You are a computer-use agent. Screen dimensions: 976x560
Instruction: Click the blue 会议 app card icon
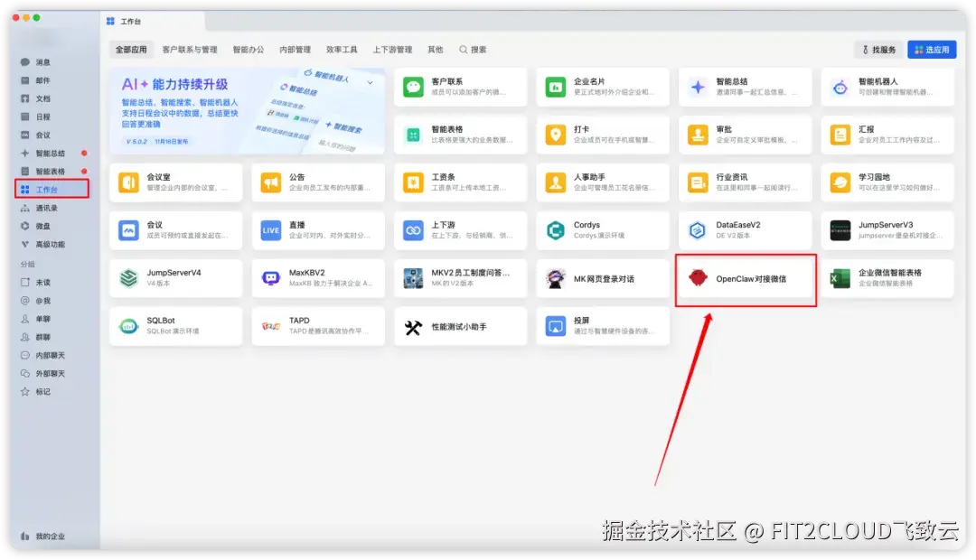(x=128, y=230)
